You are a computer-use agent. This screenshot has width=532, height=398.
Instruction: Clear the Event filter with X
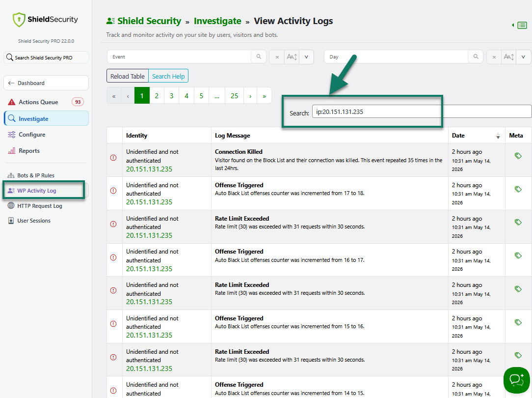pyautogui.click(x=277, y=57)
